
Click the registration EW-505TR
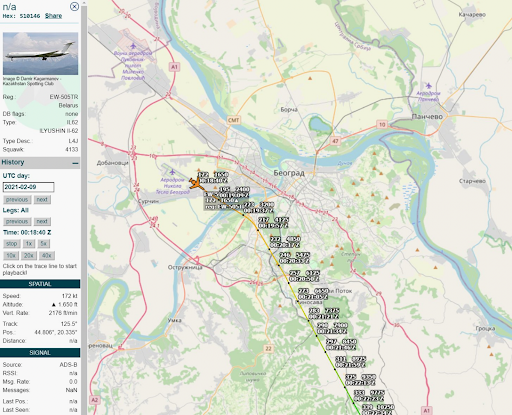[64, 97]
